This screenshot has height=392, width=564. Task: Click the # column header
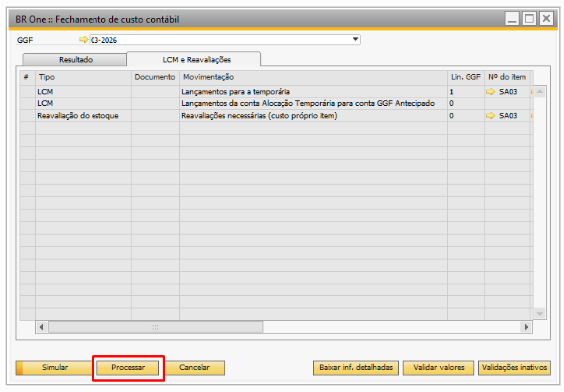(27, 77)
